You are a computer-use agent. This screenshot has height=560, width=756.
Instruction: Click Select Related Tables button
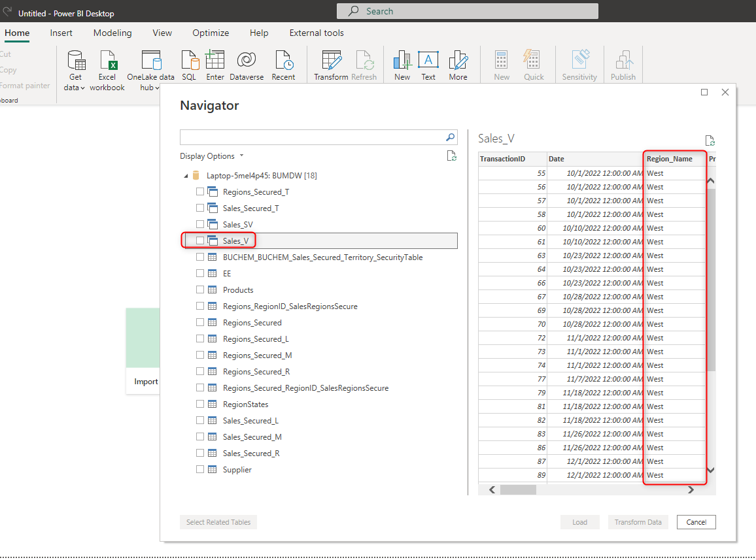tap(218, 522)
